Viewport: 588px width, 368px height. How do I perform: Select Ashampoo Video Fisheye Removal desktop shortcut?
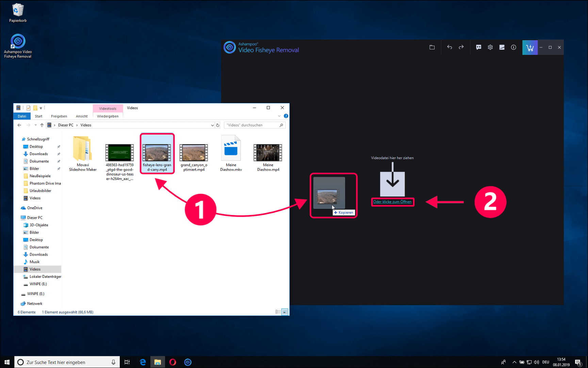click(x=18, y=46)
